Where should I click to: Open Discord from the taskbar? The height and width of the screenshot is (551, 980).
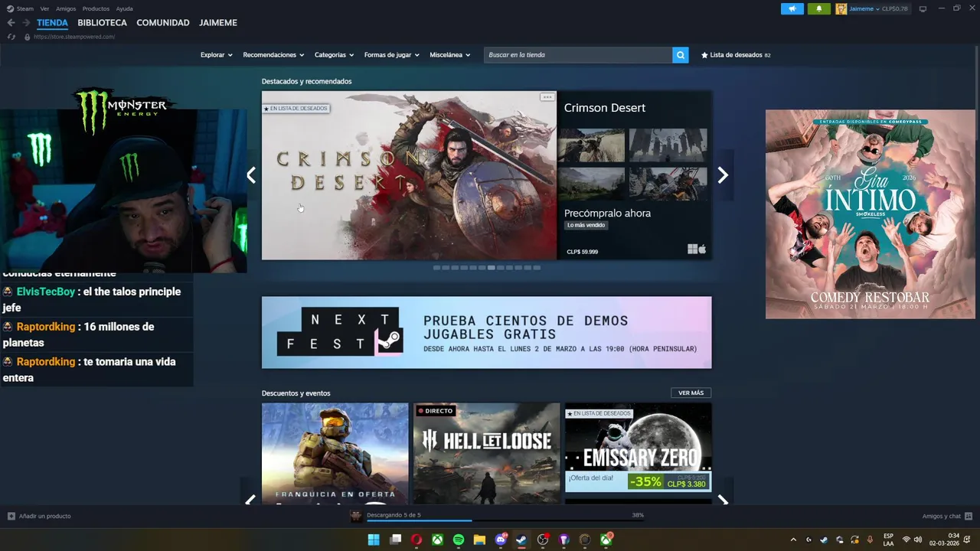tap(501, 540)
